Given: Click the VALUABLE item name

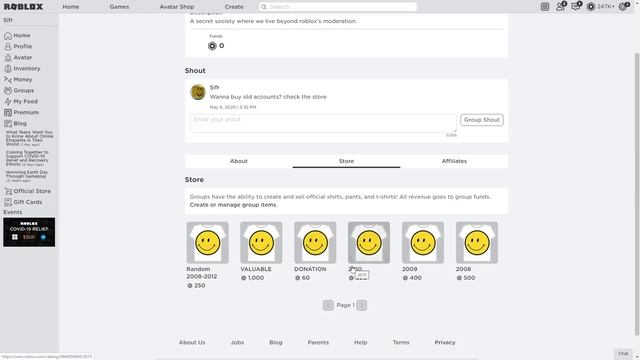Looking at the screenshot, I should pos(256,269).
